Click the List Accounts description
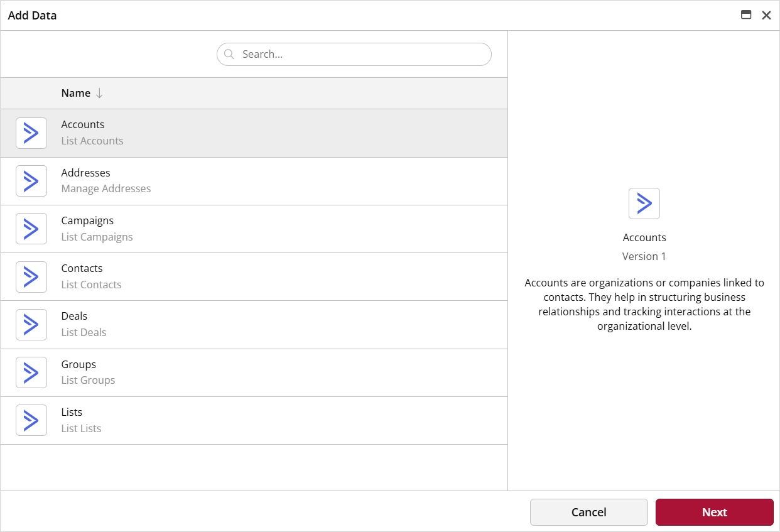 92,141
